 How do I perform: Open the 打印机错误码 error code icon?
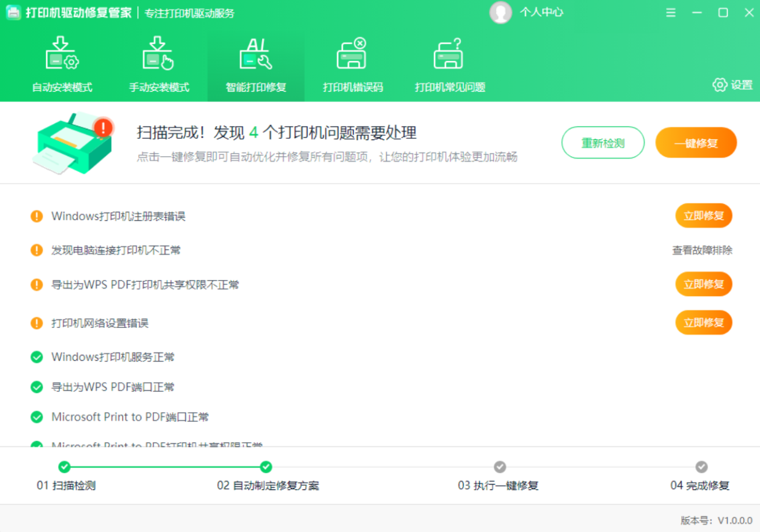pos(352,54)
